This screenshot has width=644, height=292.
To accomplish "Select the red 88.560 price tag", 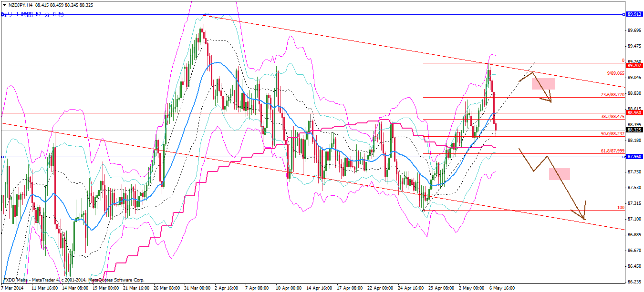I will (634, 113).
